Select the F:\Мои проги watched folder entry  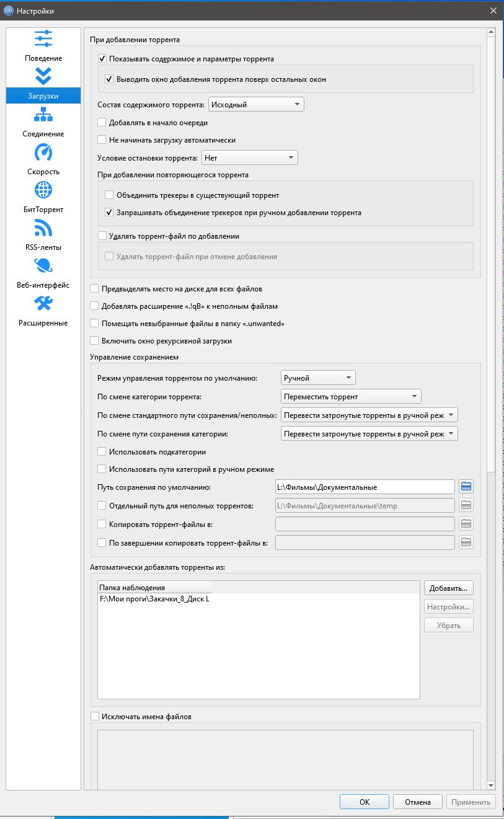coord(154,600)
